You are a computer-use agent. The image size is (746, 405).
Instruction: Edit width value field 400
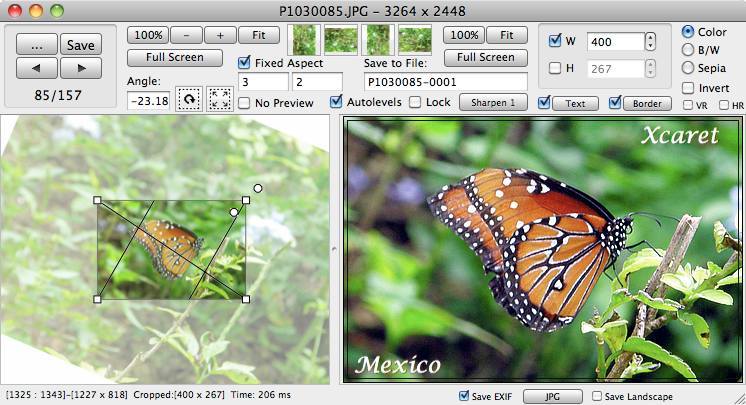(x=616, y=42)
